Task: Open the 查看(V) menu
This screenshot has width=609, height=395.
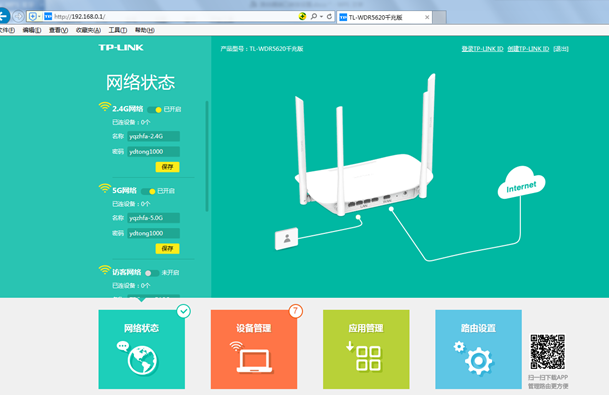Action: tap(58, 30)
